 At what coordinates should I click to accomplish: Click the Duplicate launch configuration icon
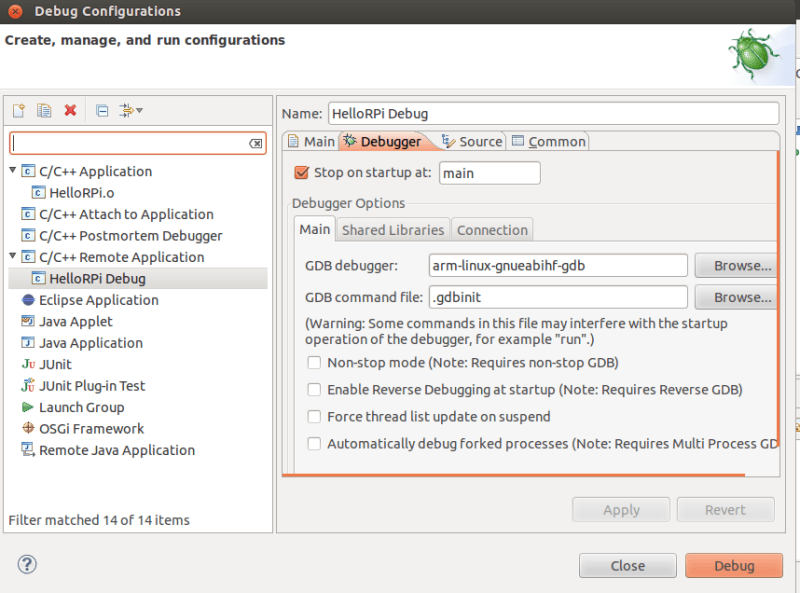pyautogui.click(x=44, y=110)
